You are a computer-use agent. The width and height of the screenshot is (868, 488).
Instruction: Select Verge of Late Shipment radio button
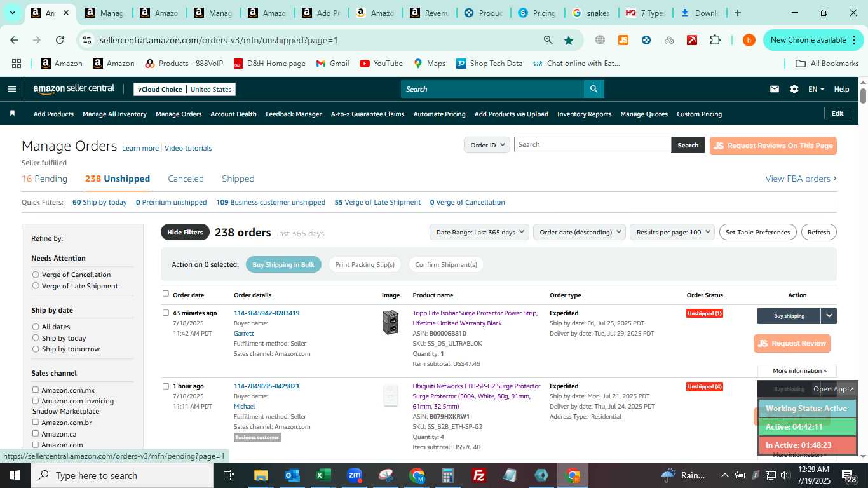pyautogui.click(x=36, y=286)
